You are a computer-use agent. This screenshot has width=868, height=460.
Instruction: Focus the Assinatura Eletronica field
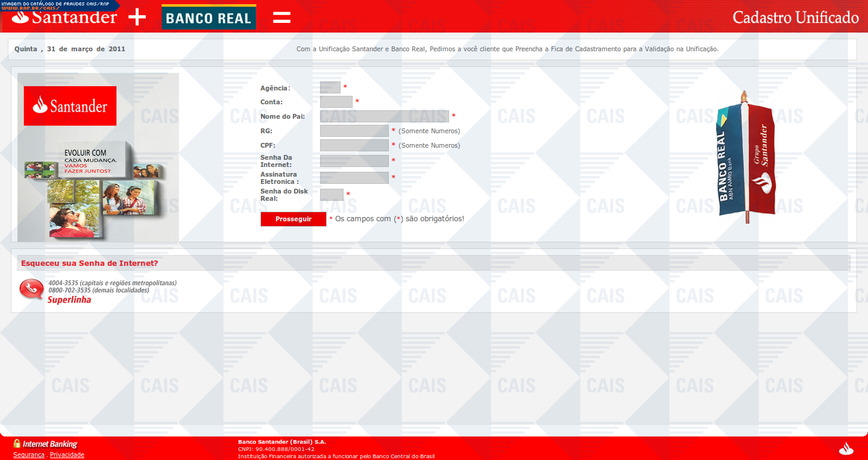pyautogui.click(x=354, y=178)
